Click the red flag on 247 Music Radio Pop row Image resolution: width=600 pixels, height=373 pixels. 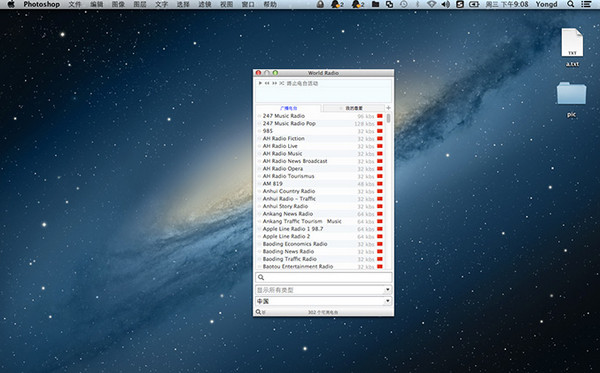point(380,124)
